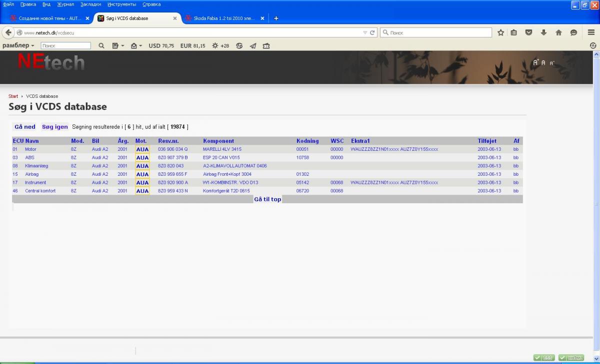Image resolution: width=600 pixels, height=364 pixels.
Task: Open the Инструменты menu
Action: (x=121, y=4)
